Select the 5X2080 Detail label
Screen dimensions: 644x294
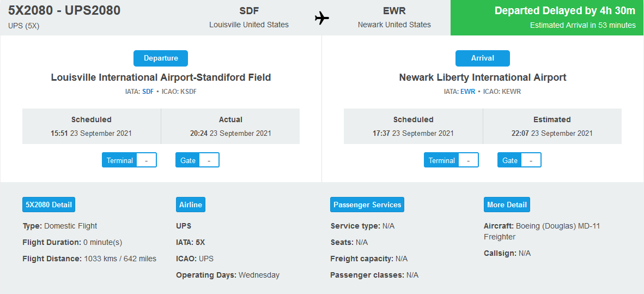point(49,205)
